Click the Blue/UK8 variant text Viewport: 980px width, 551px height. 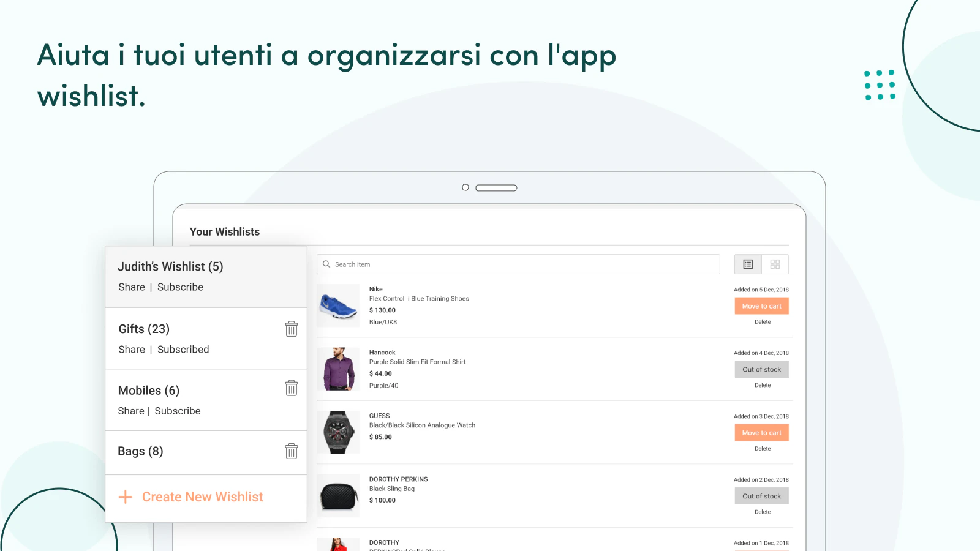383,323
